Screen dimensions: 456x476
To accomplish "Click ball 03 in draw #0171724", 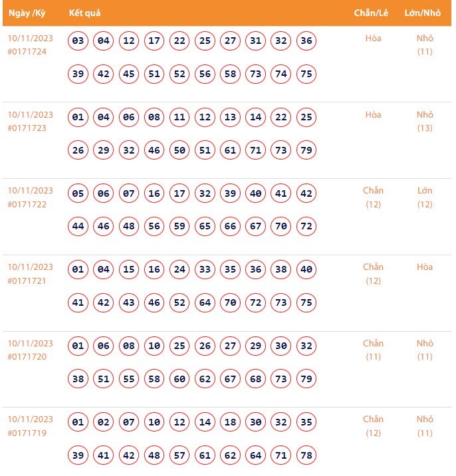I will [78, 41].
